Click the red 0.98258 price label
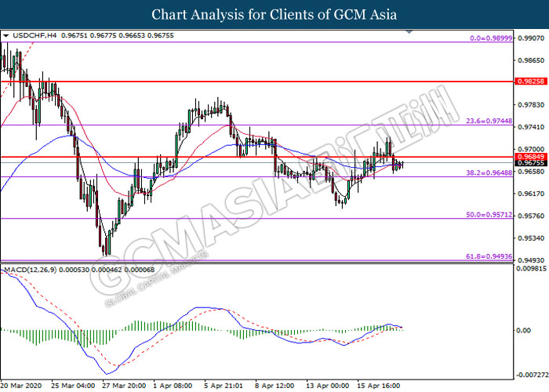 [x=531, y=82]
